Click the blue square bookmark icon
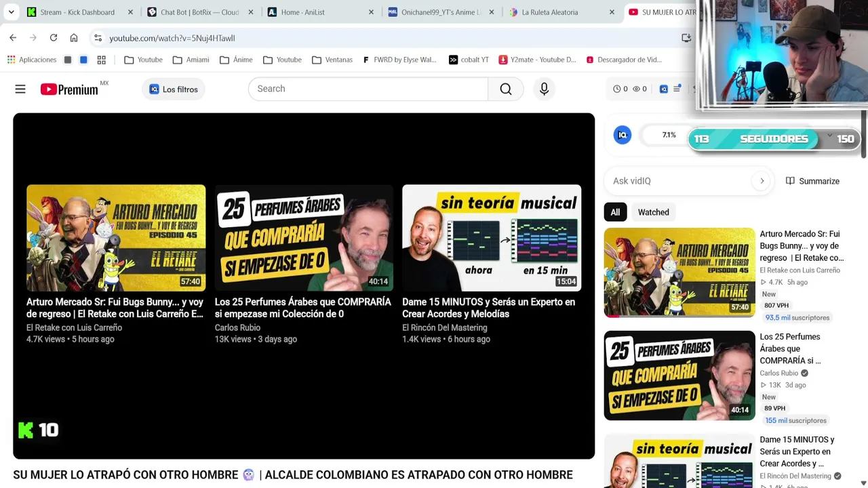The image size is (868, 488). [83, 60]
